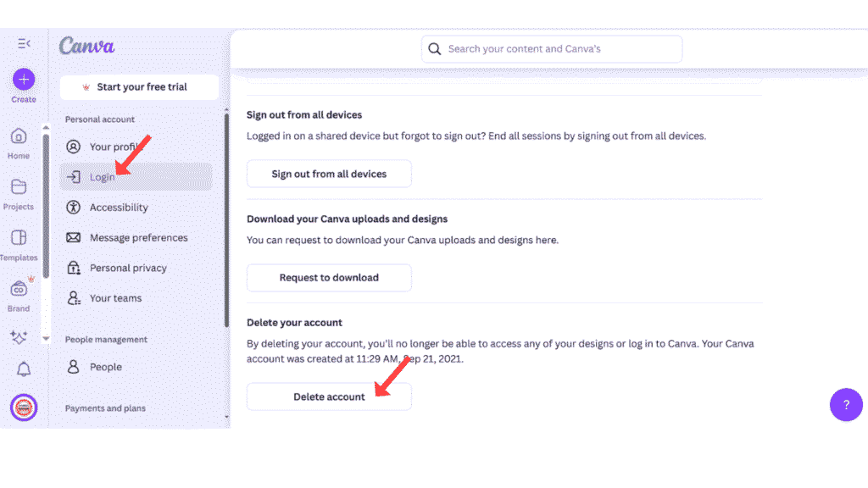This screenshot has width=868, height=488.
Task: Open notifications via the bell icon
Action: (23, 368)
